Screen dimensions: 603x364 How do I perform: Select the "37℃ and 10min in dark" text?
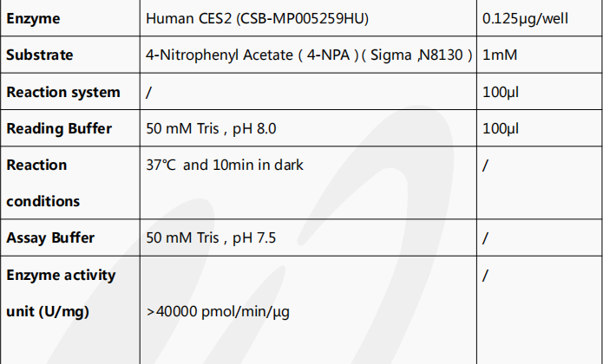pos(226,165)
